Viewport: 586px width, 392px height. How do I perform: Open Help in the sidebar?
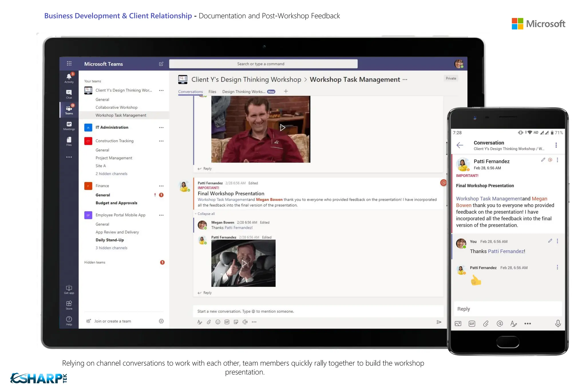point(69,321)
